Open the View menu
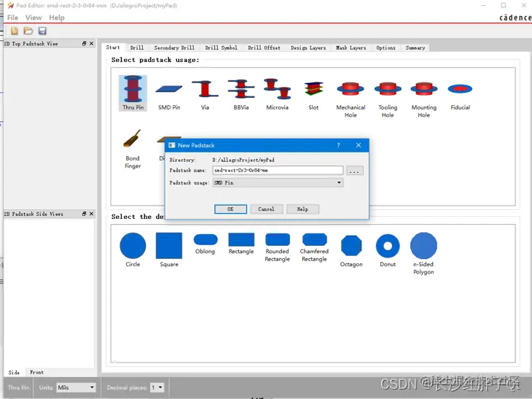The width and height of the screenshot is (532, 399). [34, 18]
